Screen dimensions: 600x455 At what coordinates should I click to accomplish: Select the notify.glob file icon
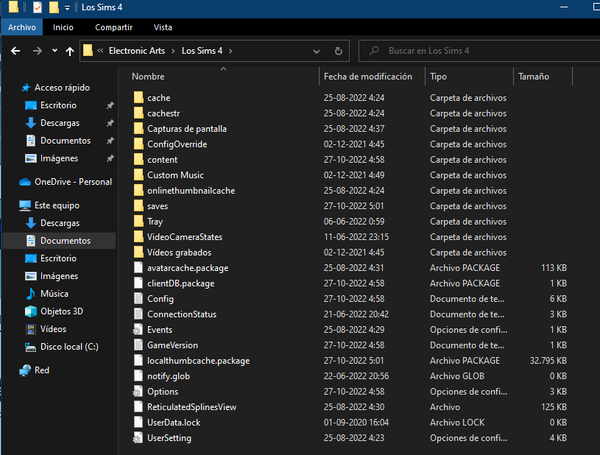(139, 376)
